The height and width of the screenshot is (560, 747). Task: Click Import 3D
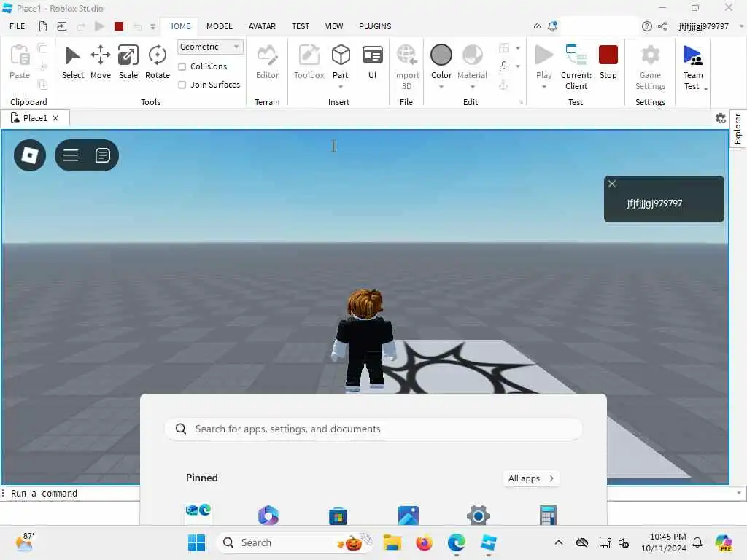[406, 66]
